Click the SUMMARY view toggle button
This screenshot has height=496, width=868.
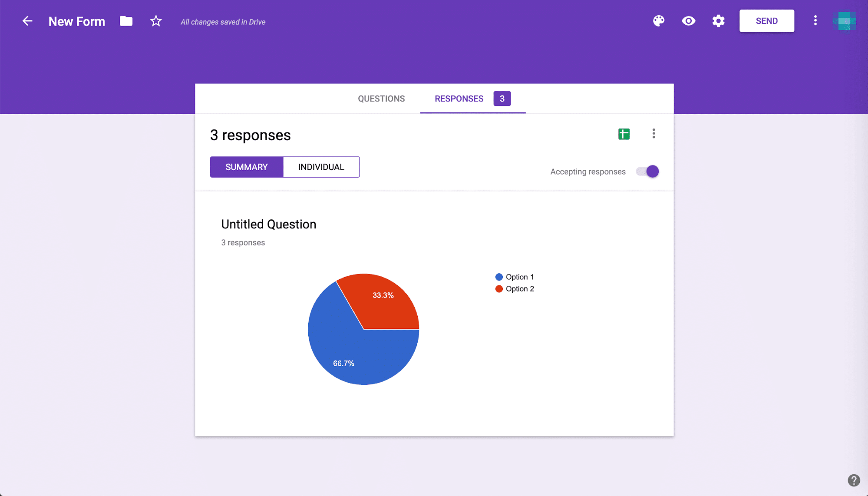[x=246, y=166]
